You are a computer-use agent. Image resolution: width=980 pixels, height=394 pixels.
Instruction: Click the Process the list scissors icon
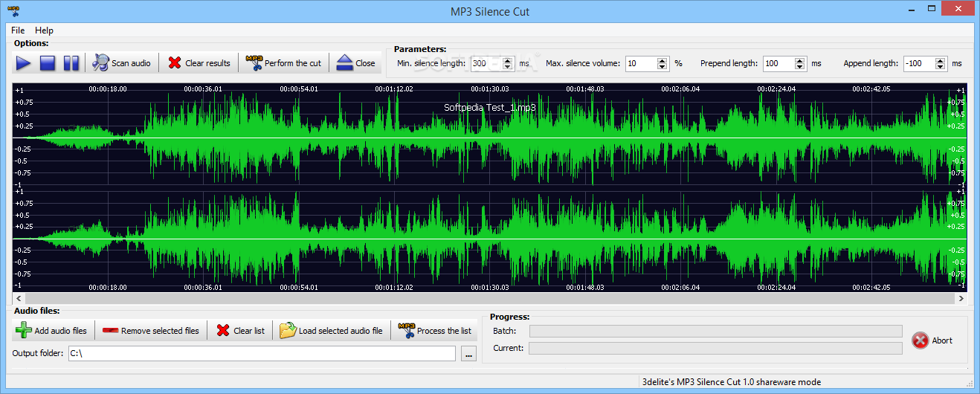406,331
